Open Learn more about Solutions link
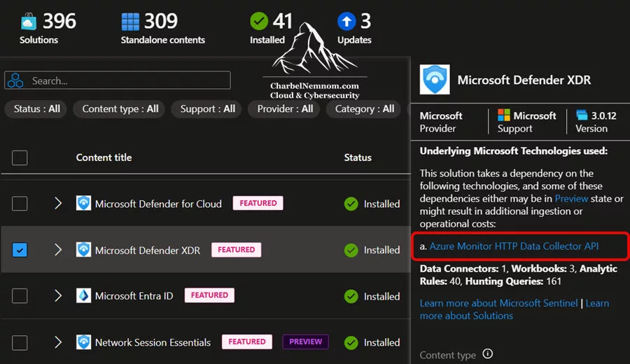This screenshot has width=630, height=364. 514,309
